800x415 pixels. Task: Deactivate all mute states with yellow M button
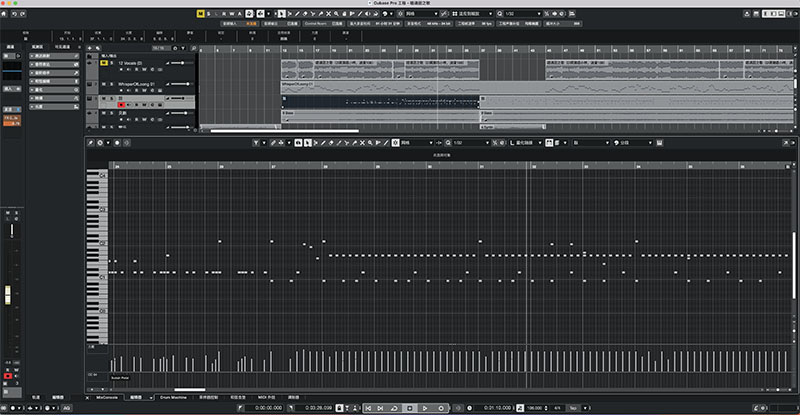click(201, 14)
